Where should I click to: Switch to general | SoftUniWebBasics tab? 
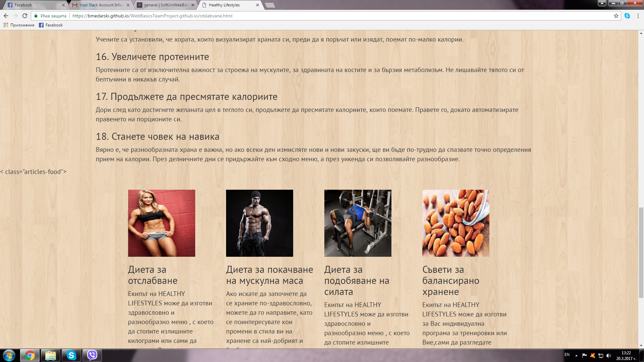coord(165,5)
